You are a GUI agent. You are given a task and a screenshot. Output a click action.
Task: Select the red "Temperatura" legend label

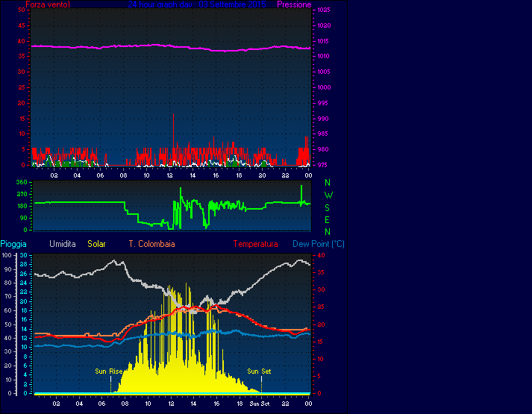(255, 244)
